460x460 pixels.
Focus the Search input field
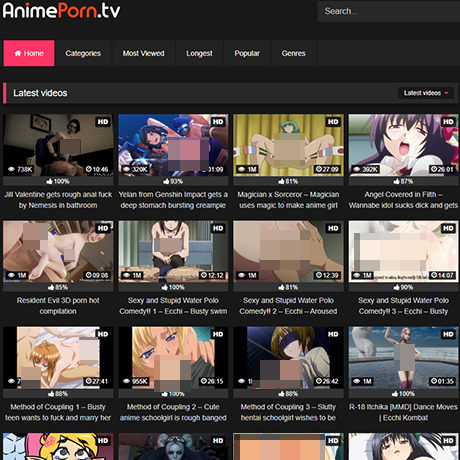[389, 11]
